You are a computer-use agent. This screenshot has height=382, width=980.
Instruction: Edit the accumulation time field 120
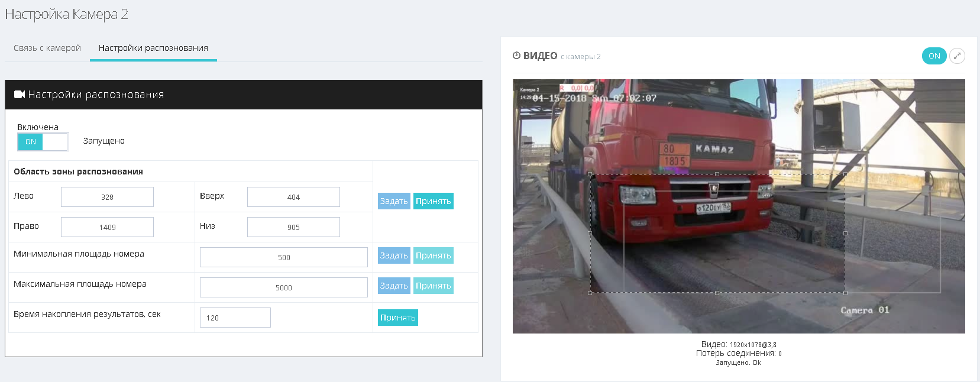coord(235,318)
